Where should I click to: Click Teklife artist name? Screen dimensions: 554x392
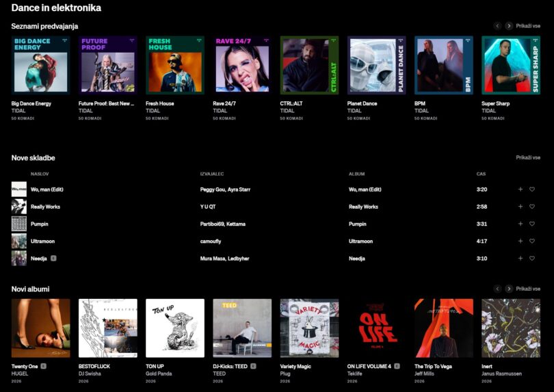click(x=355, y=374)
